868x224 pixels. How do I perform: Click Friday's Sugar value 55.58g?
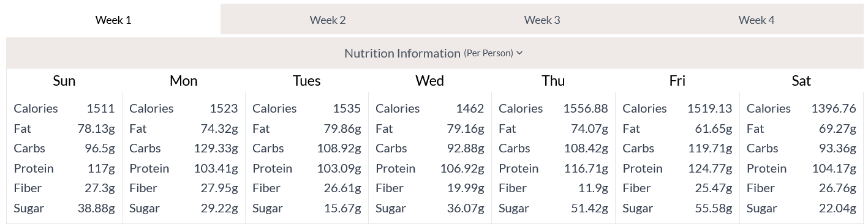(713, 208)
